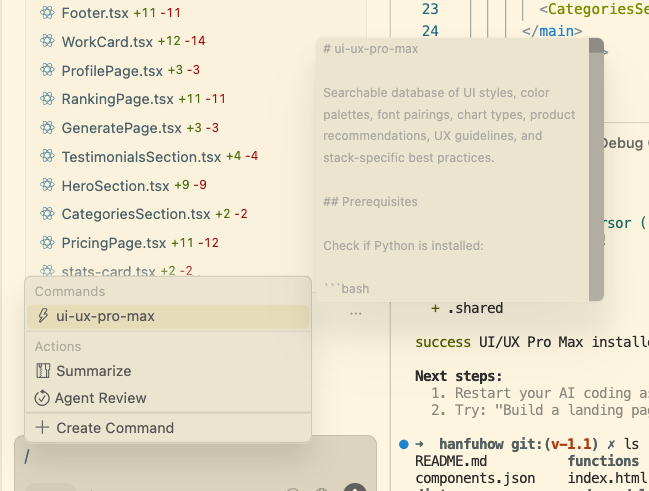
Task: Click the 'Actions' section header
Action: [58, 347]
